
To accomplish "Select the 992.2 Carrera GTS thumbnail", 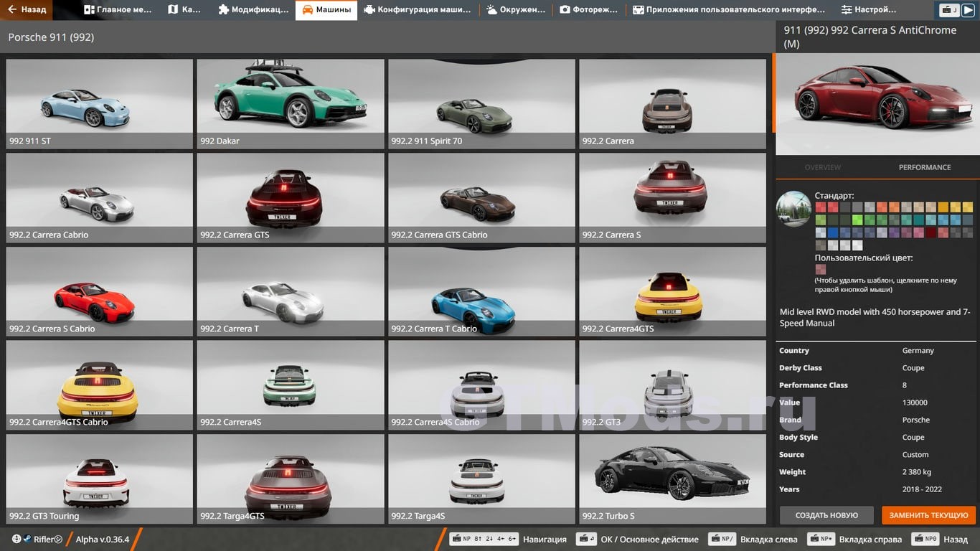I will (x=291, y=198).
